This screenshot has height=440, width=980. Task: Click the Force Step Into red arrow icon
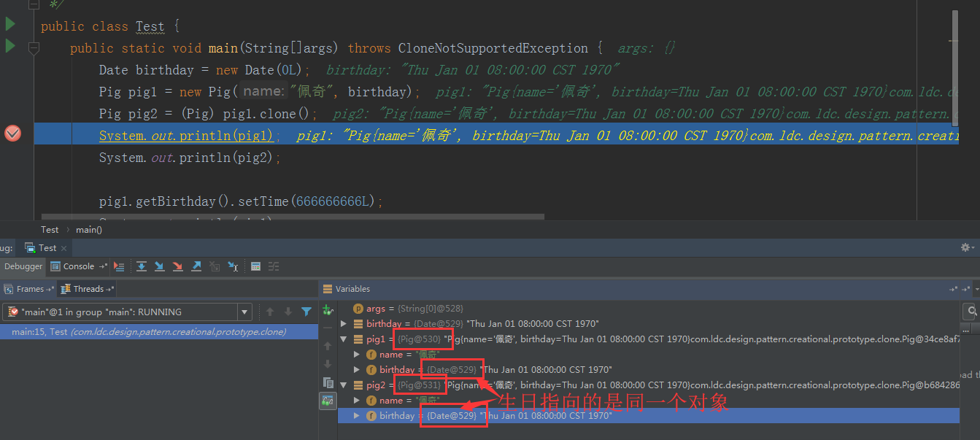[178, 266]
